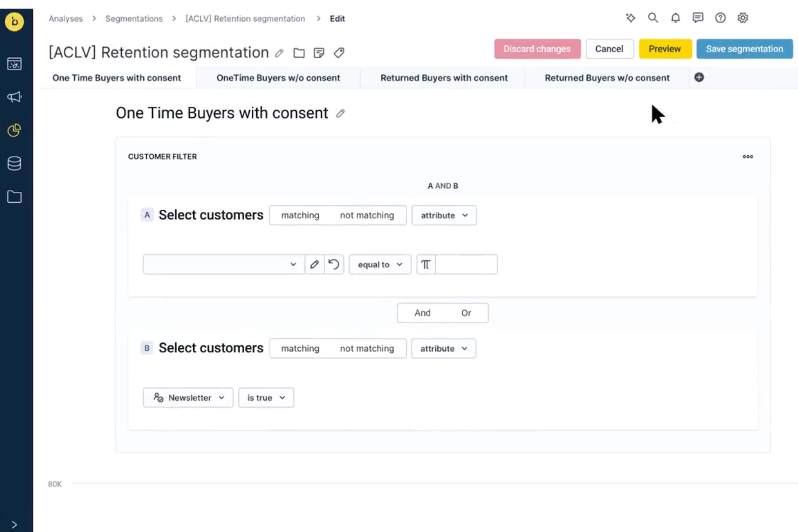798x532 pixels.
Task: Check notifications via the bell icon
Action: click(675, 18)
